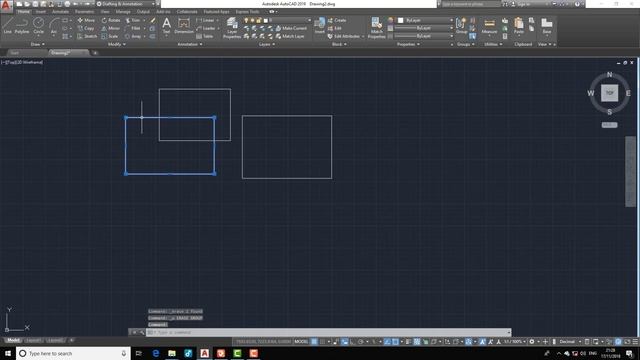
Task: Switch to Layout1 tab
Action: pyautogui.click(x=34, y=340)
